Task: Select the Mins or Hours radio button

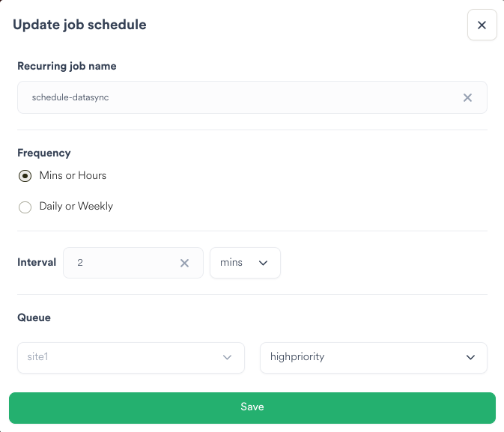Action: click(25, 177)
